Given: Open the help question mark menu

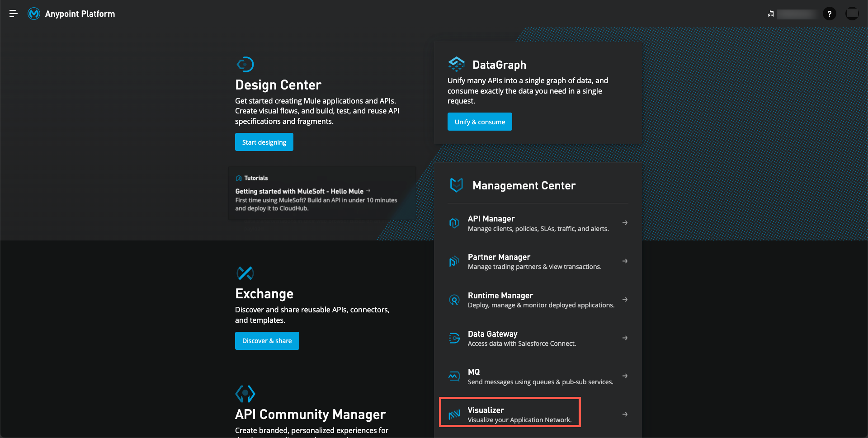Looking at the screenshot, I should pos(829,14).
